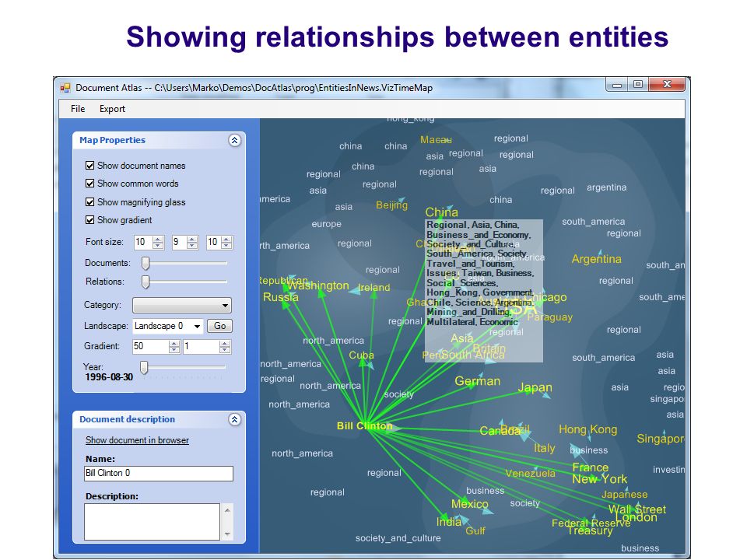Click Gradient stepper arrows for value 50
Viewport: 747px width, 560px height.
(174, 347)
